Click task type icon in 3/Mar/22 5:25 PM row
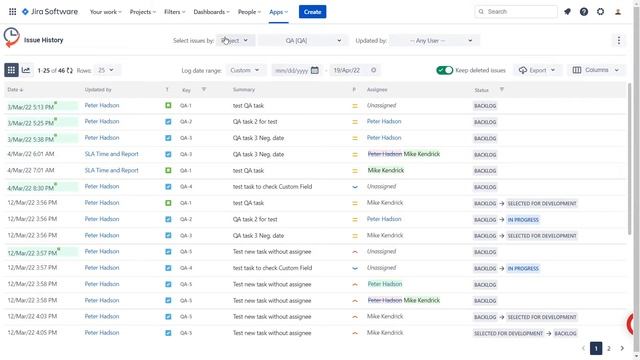Image resolution: width=640 pixels, height=360 pixels. pyautogui.click(x=168, y=122)
